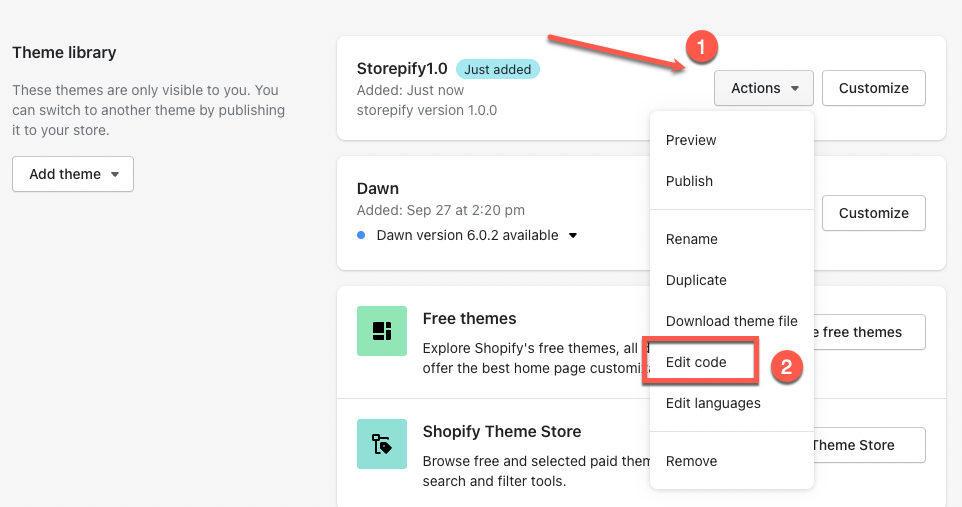Click 'Added: Sep 27 at 2:20 pm' text
962x507 pixels.
(x=441, y=210)
